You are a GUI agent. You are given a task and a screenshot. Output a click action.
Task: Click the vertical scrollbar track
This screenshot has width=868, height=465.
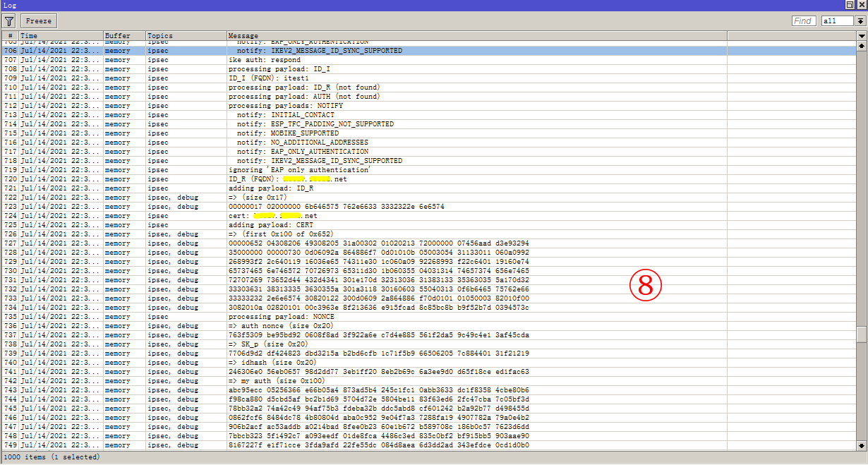[862, 212]
